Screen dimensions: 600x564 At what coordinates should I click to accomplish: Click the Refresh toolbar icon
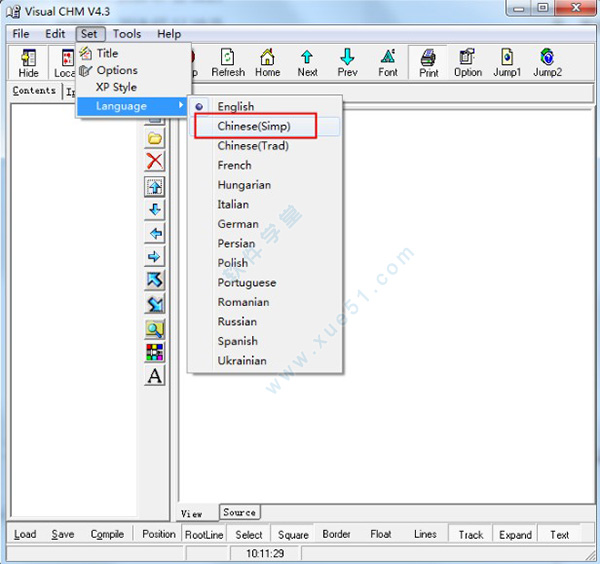(227, 62)
